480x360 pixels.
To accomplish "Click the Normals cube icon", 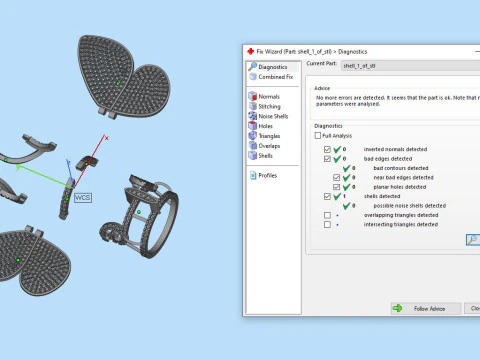I will coord(253,96).
